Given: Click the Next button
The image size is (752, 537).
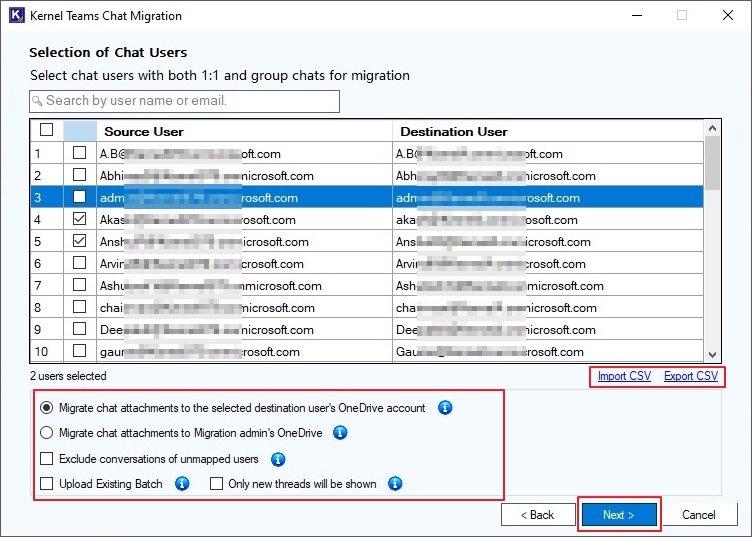Looking at the screenshot, I should [619, 514].
